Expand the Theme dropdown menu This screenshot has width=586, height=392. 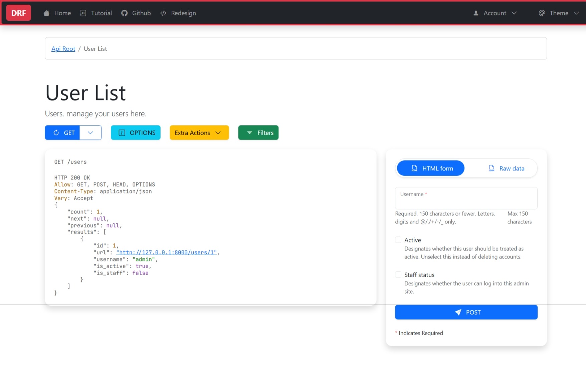577,13
